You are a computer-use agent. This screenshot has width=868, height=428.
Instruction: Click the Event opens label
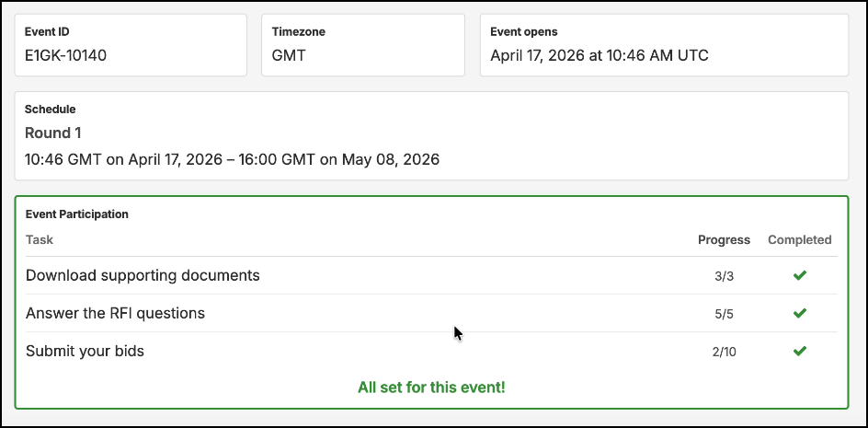tap(524, 31)
